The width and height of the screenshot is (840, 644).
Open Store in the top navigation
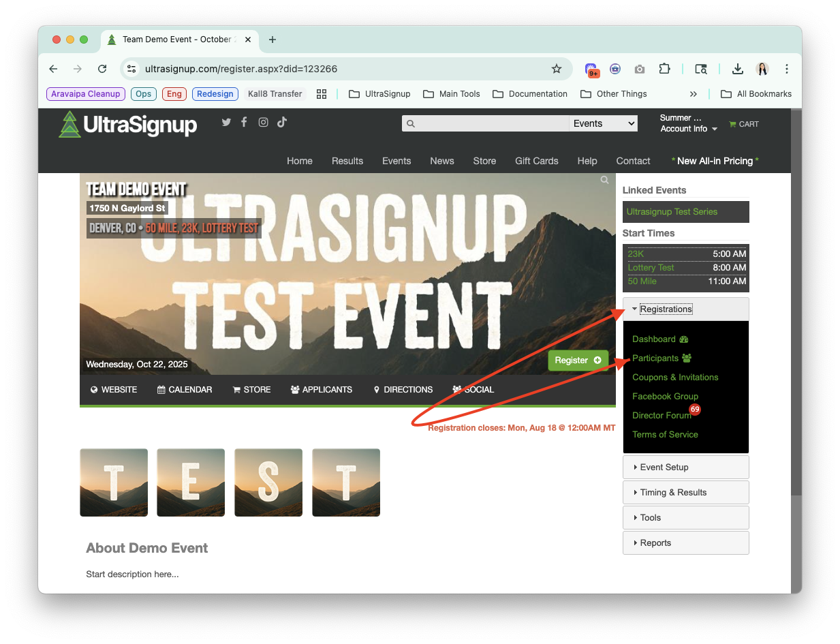(x=484, y=161)
